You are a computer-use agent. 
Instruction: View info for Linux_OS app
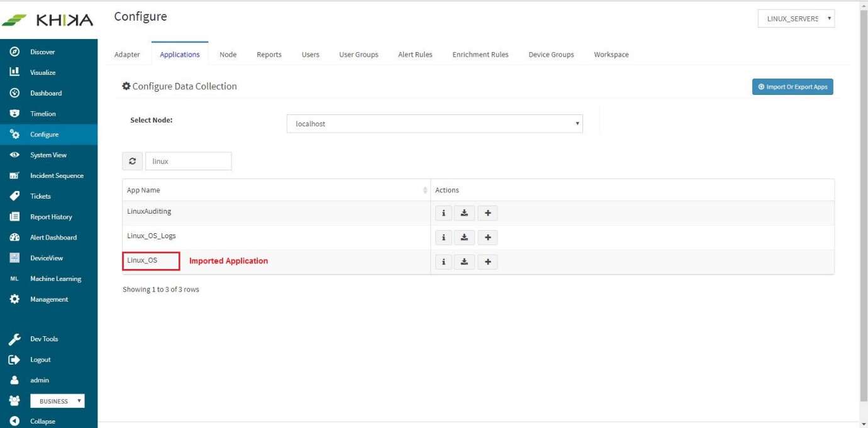(x=444, y=262)
